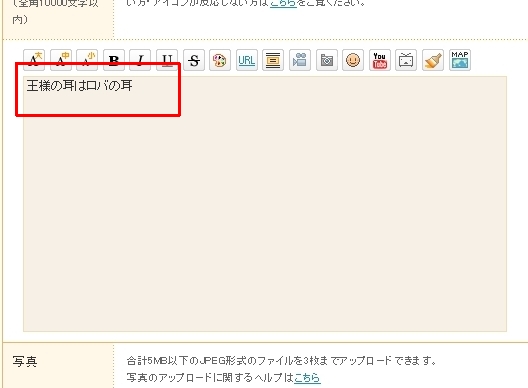Toggle bold formatting

pyautogui.click(x=114, y=60)
